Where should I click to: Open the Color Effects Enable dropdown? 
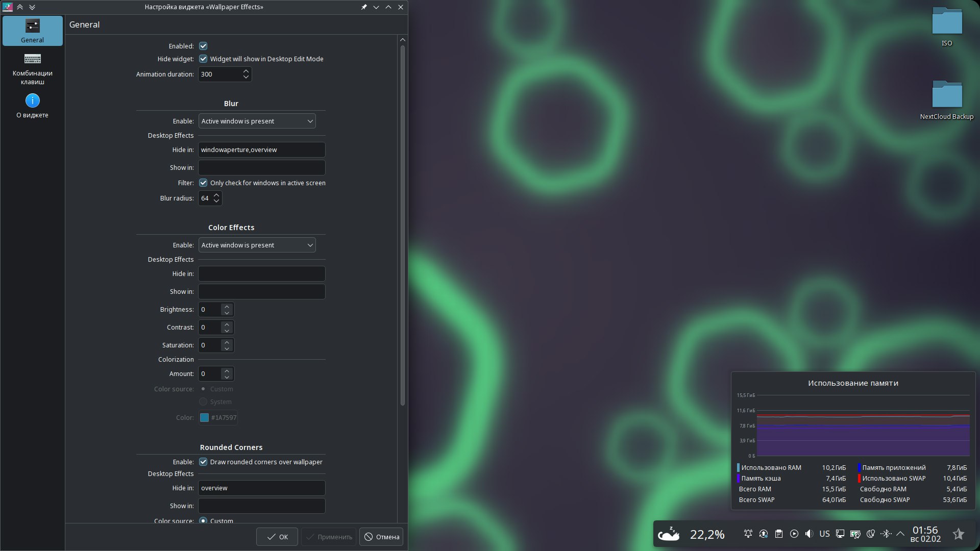(257, 245)
